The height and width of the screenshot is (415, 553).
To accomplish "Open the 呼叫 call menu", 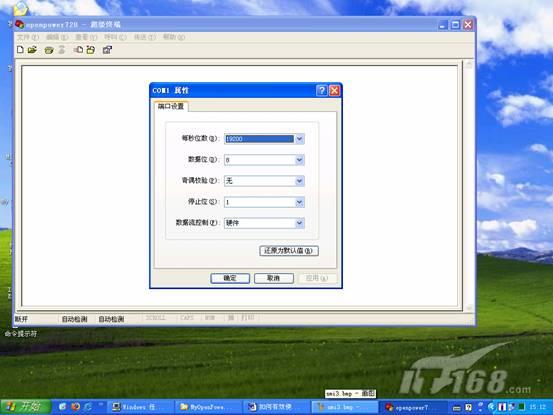I will pos(115,37).
